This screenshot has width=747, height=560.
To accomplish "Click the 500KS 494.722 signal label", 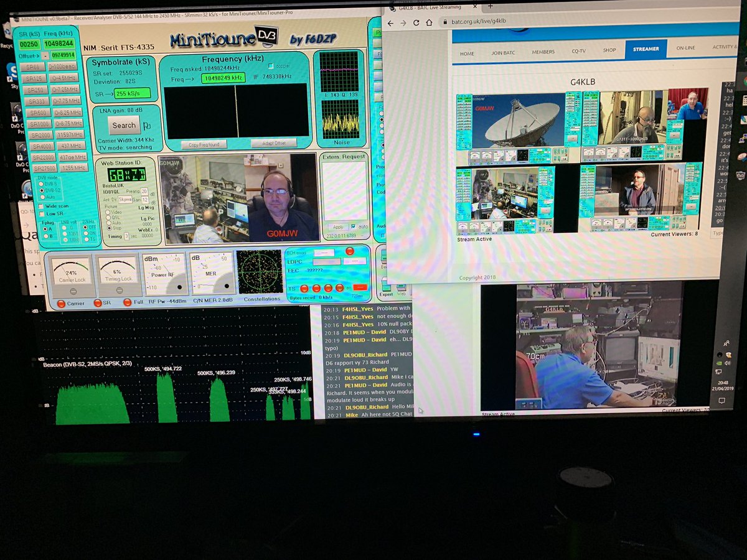I will click(163, 369).
